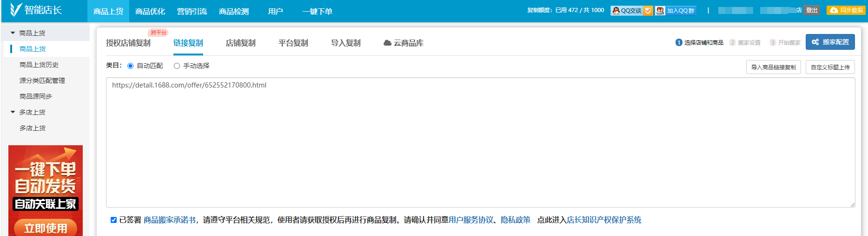This screenshot has height=236, width=868.
Task: Click the step 1 选择店铺和商品 indicator
Action: pos(699,43)
